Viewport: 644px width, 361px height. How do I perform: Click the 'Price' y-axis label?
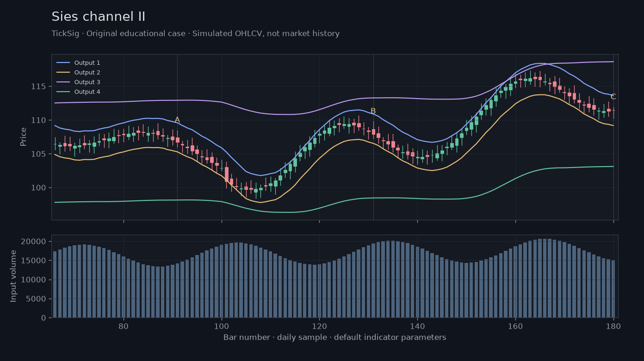[x=24, y=137]
